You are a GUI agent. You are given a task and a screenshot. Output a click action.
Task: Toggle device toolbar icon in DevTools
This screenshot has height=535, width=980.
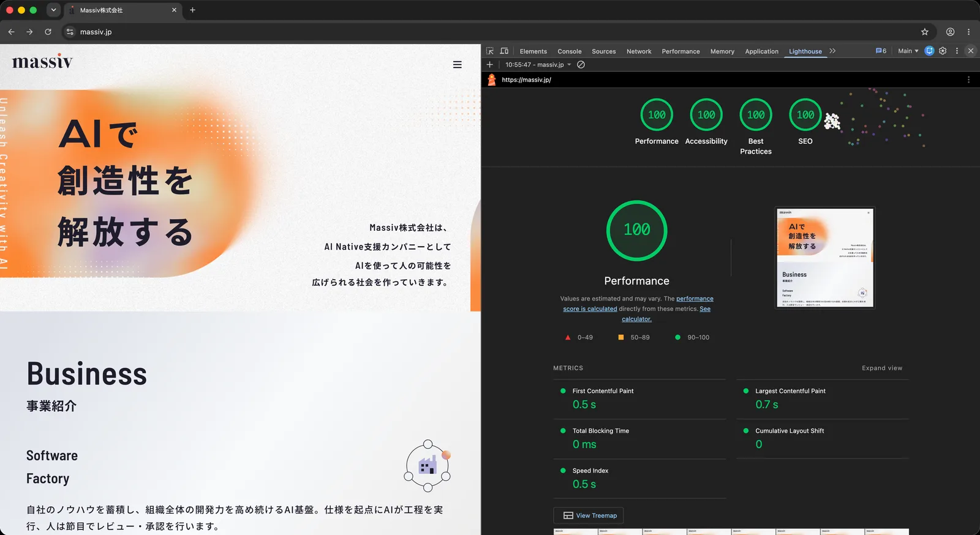point(504,51)
